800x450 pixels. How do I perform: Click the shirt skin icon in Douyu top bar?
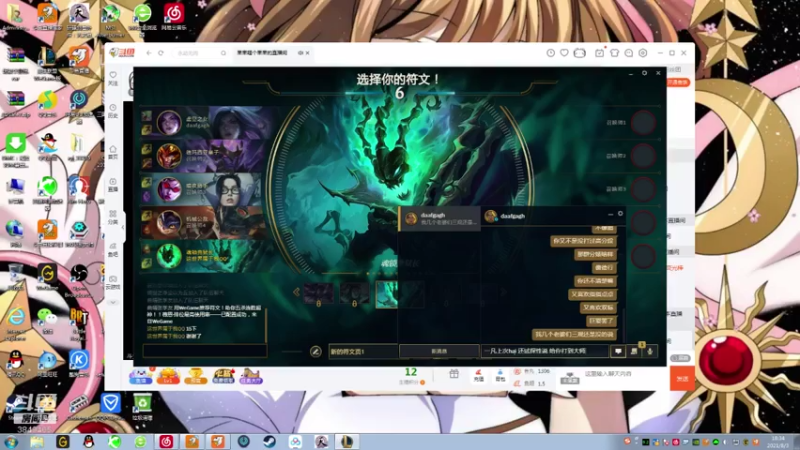614,53
